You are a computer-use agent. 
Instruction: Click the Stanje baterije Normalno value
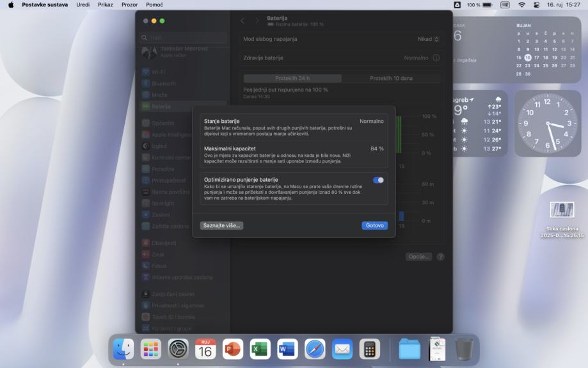pyautogui.click(x=371, y=121)
